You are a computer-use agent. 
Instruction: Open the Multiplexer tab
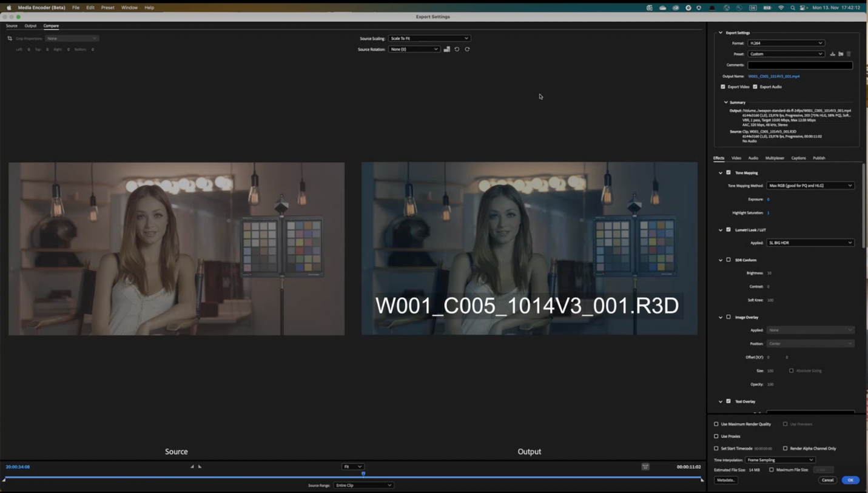click(x=775, y=158)
